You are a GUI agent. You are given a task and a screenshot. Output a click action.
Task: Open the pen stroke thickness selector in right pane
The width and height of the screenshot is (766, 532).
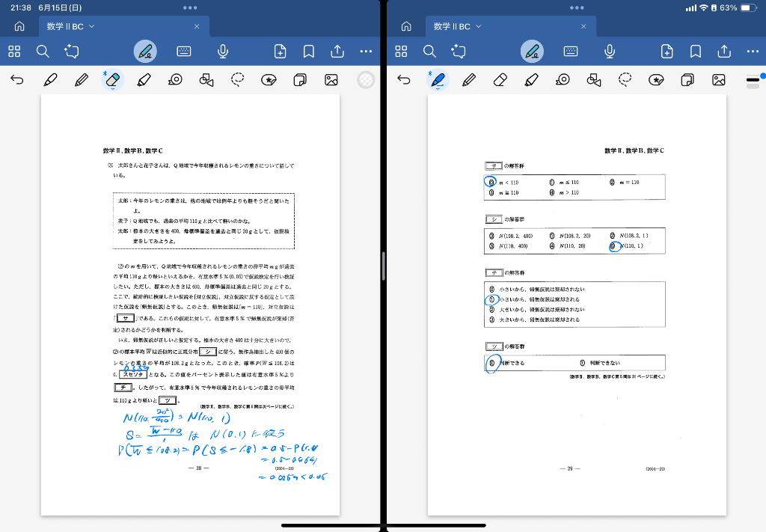coord(753,79)
